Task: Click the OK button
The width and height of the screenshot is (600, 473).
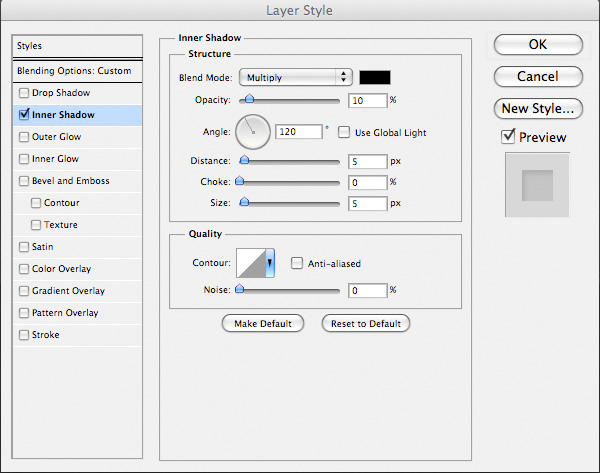Action: click(x=538, y=45)
